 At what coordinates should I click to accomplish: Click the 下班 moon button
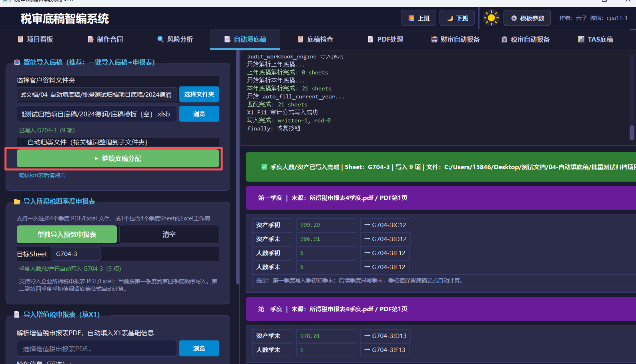pos(457,18)
